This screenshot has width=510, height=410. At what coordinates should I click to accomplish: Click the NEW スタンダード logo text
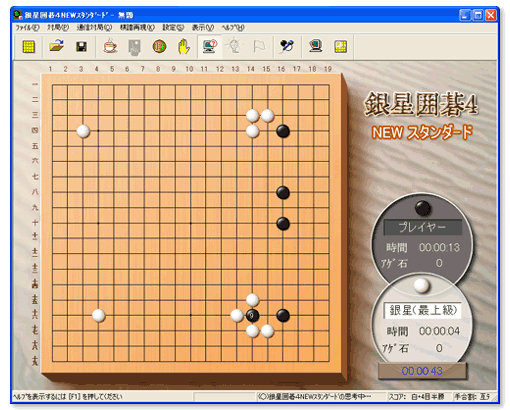pos(422,133)
